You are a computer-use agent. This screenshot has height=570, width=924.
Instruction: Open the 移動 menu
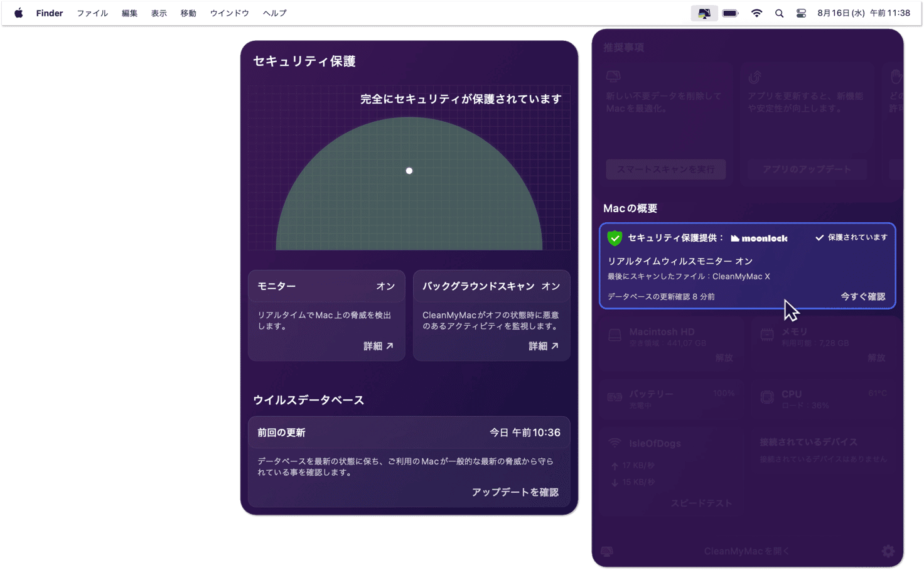click(x=188, y=13)
